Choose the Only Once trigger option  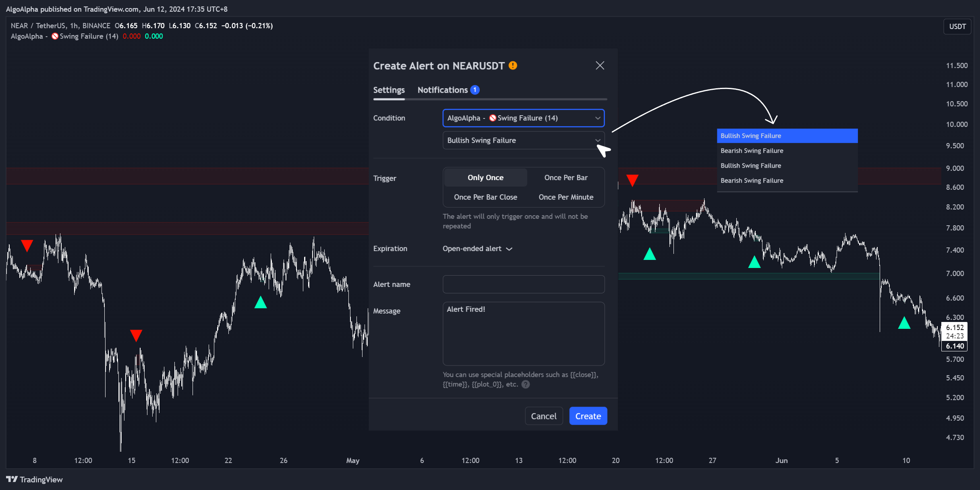[x=485, y=178]
